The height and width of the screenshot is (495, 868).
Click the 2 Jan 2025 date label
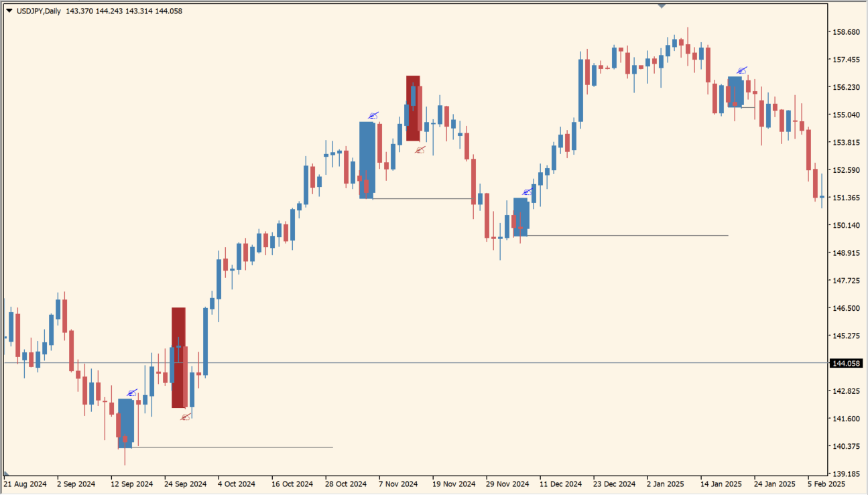pos(667,484)
